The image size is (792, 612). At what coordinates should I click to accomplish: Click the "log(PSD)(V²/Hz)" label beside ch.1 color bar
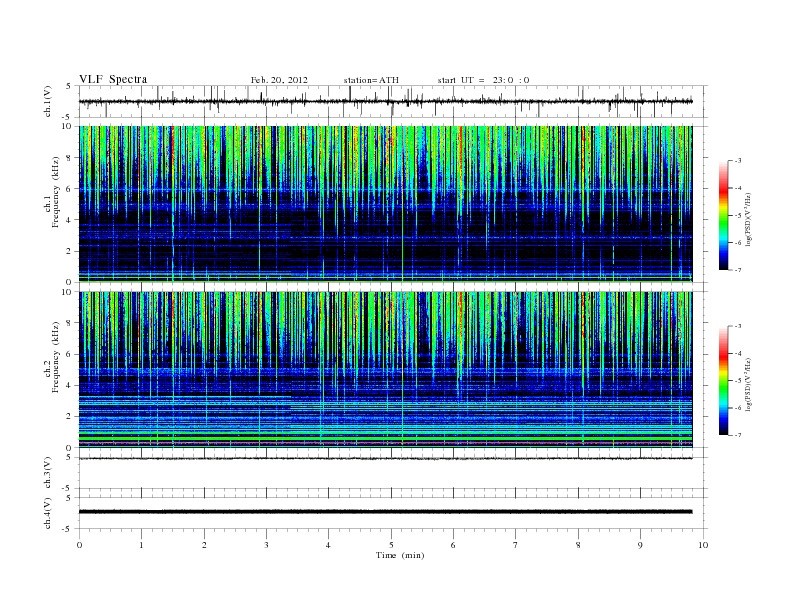[x=748, y=218]
